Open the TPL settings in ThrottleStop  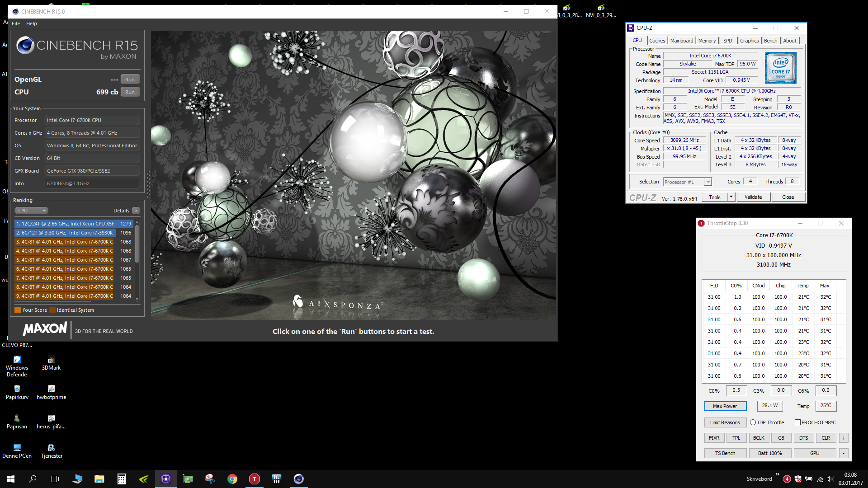pos(736,438)
